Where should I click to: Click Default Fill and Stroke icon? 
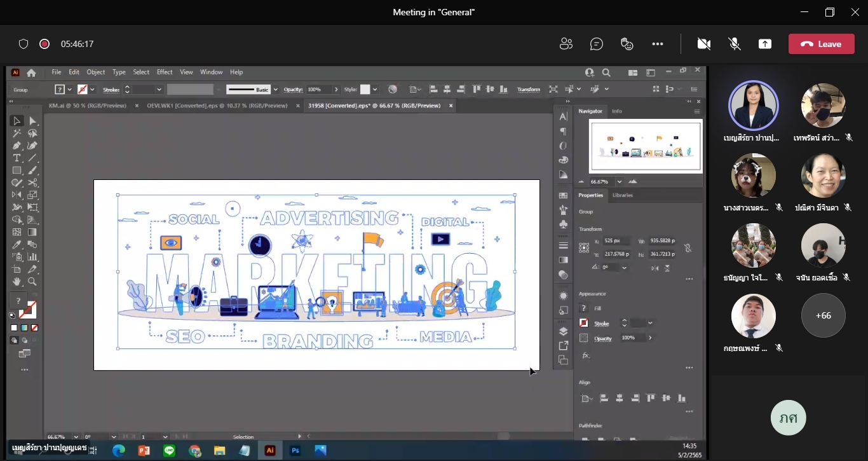pyautogui.click(x=12, y=315)
